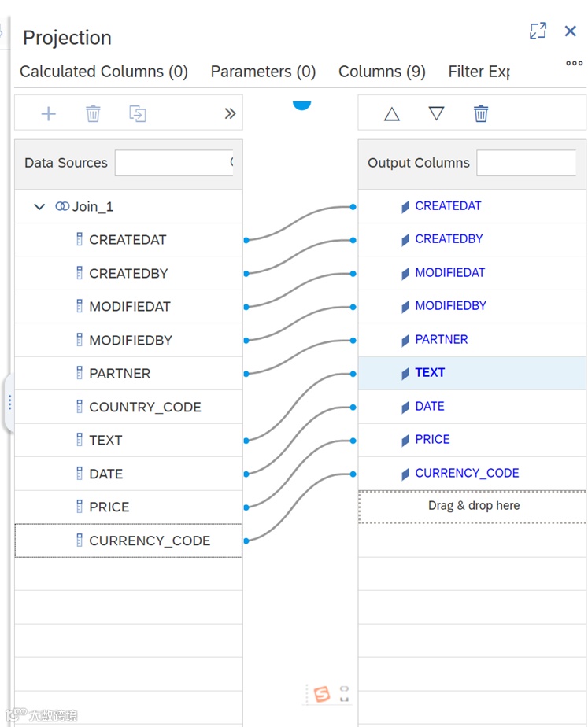
Task: Move output column up with triangle icon
Action: (x=392, y=114)
